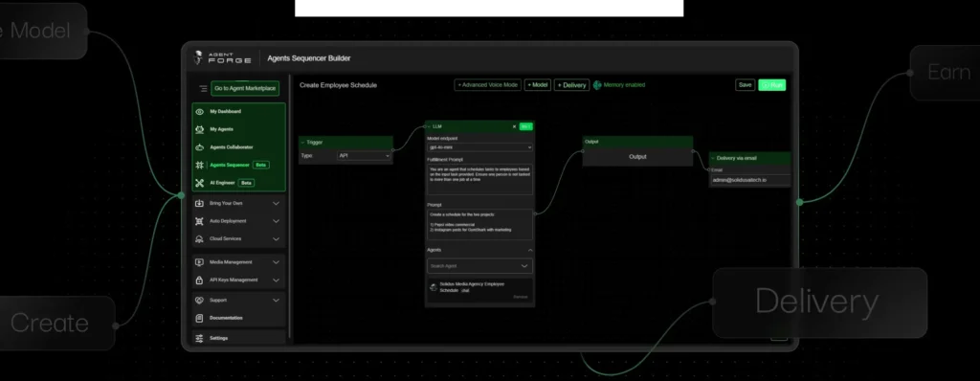Collapse the Agents section in LLM node
The height and width of the screenshot is (381, 980).
530,250
